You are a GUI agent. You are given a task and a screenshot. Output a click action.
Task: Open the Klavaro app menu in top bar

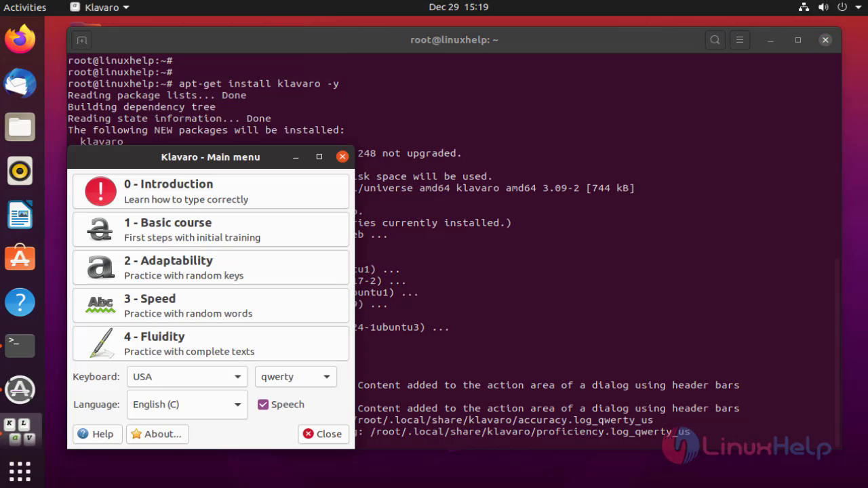[x=99, y=7]
